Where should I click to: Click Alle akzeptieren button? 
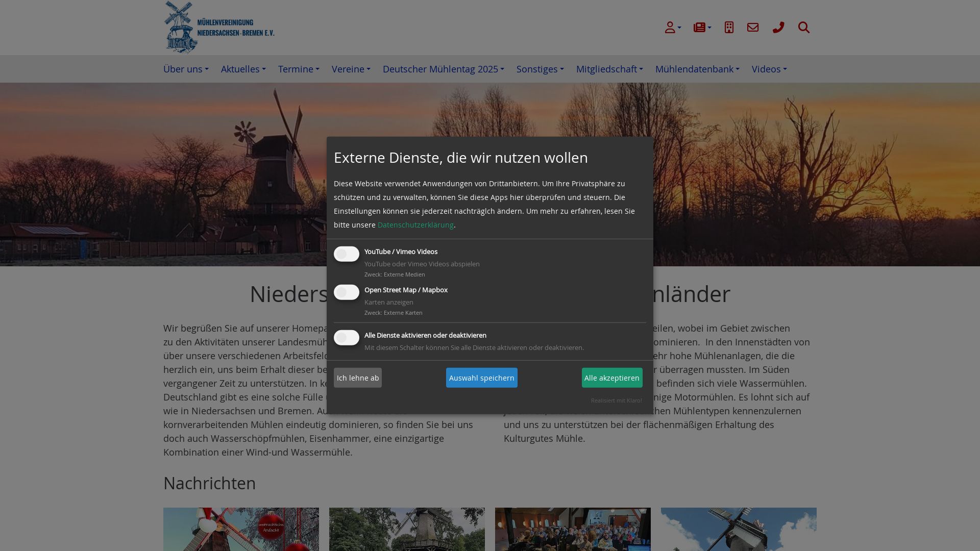(612, 378)
